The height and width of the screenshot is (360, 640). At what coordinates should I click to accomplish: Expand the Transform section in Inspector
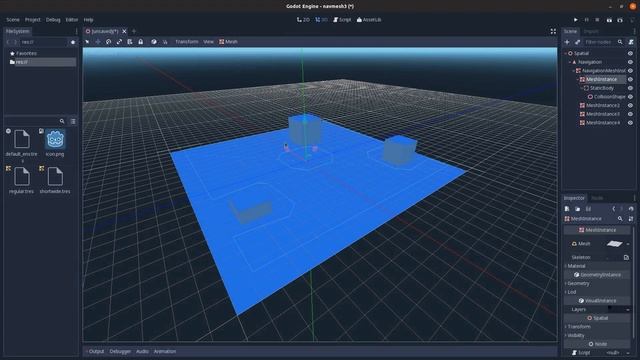(597, 327)
